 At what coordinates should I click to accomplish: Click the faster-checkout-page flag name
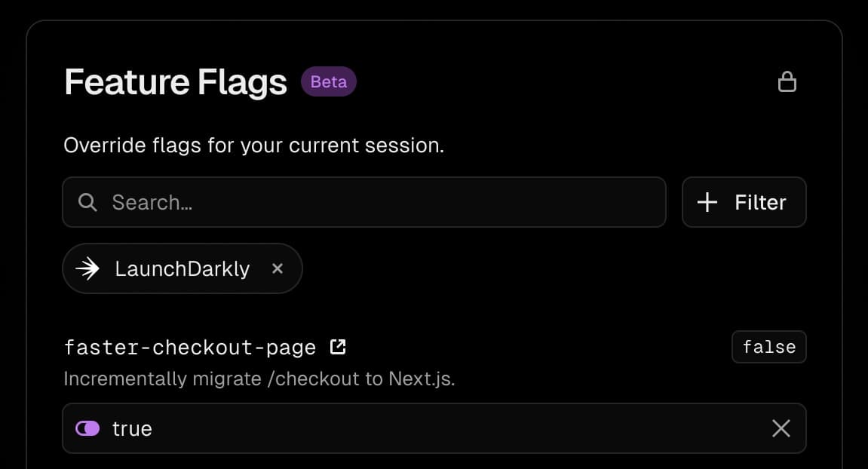click(x=190, y=348)
